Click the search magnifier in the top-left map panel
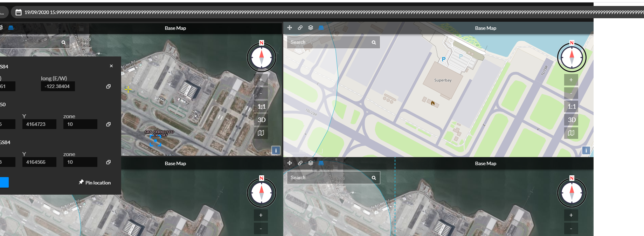The height and width of the screenshot is (236, 644). (x=63, y=42)
